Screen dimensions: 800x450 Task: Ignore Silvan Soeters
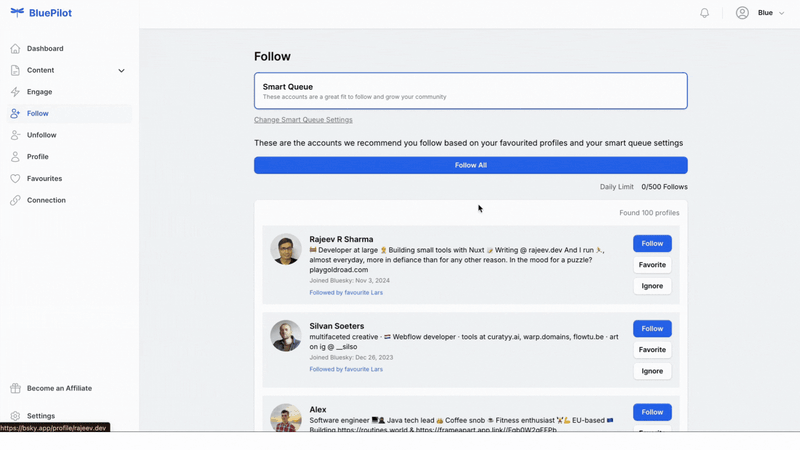point(652,371)
